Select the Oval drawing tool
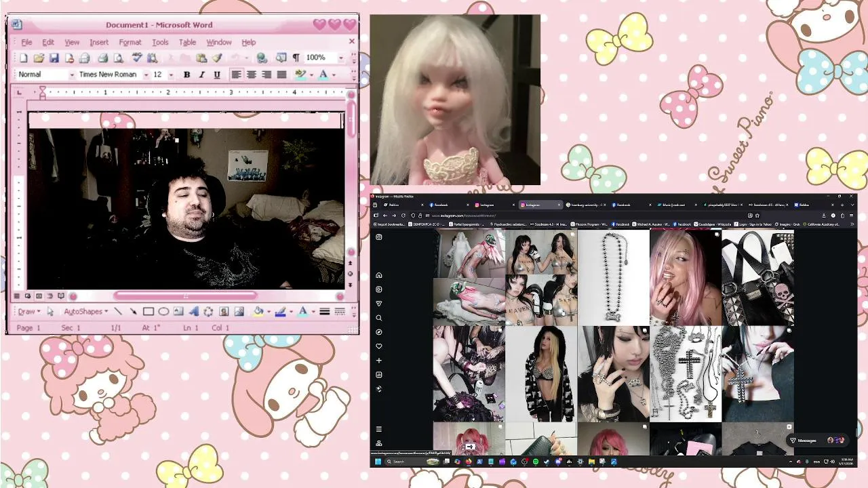This screenshot has height=488, width=868. click(163, 312)
